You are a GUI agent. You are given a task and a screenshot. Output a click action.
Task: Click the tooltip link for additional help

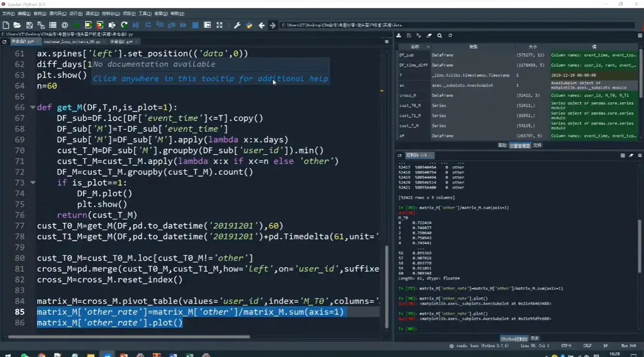210,78
